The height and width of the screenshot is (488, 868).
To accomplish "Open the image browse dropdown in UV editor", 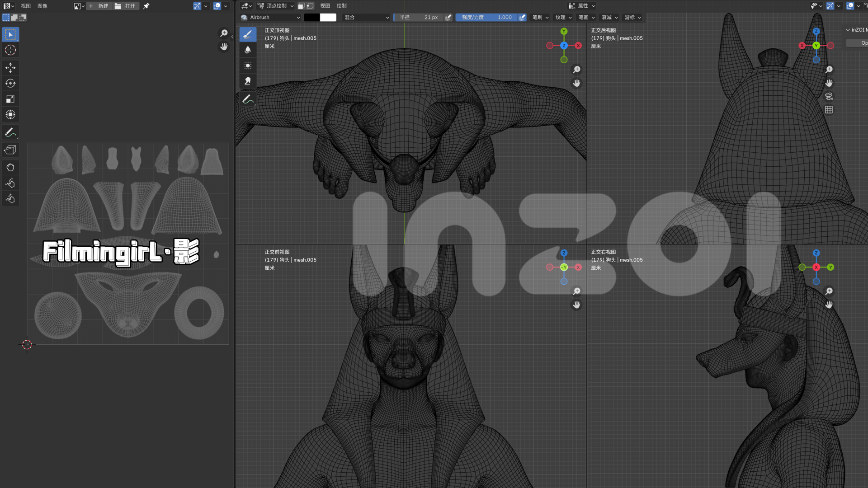I will [x=79, y=6].
